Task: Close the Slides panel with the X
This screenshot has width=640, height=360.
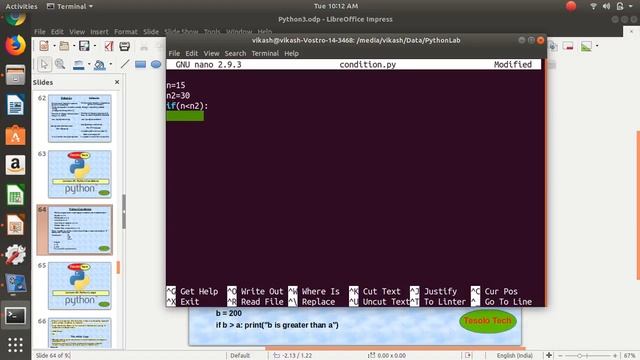Action: tap(117, 82)
